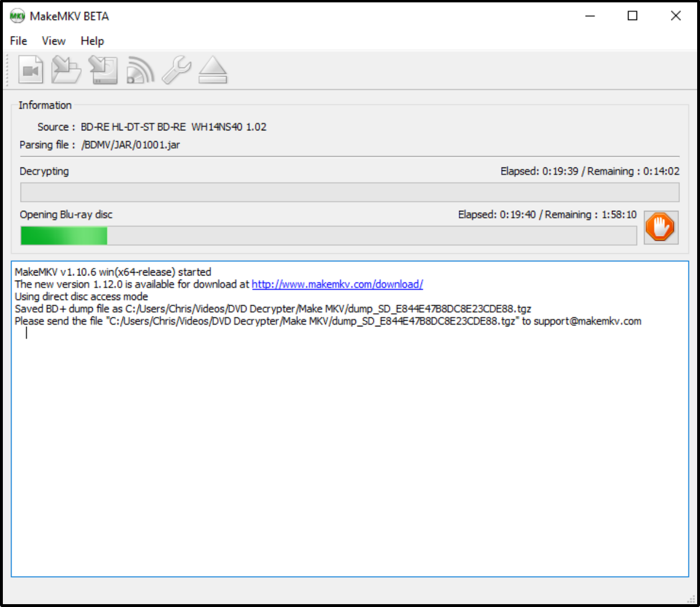Maximize the MakeMKV BETA window
The width and height of the screenshot is (700, 607).
click(x=633, y=16)
